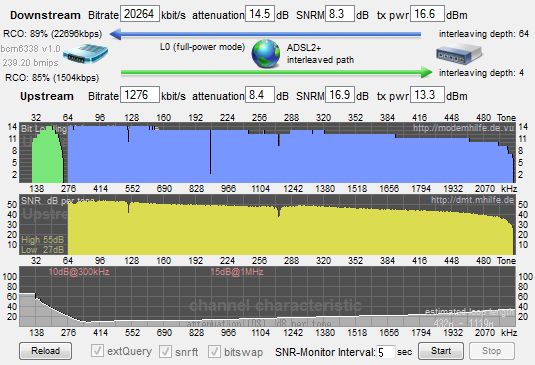Screen dimensions: 535x365
Task: Click the Downstream heading label
Action: coord(45,15)
